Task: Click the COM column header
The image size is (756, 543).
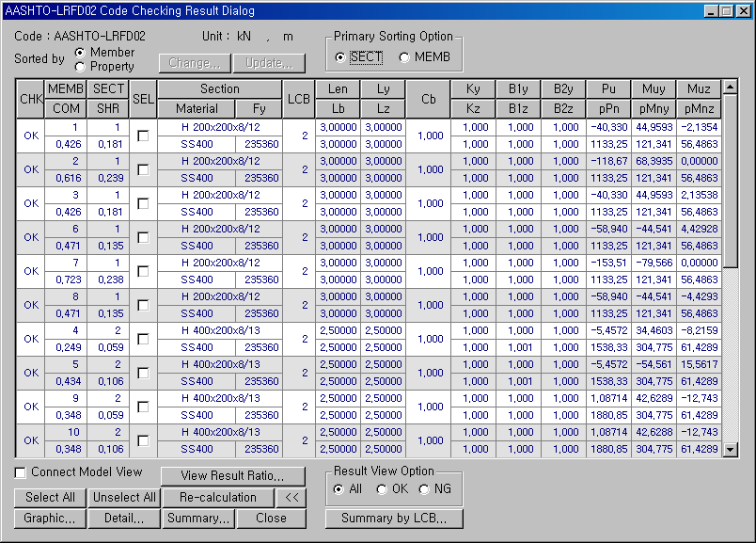Action: pos(66,108)
